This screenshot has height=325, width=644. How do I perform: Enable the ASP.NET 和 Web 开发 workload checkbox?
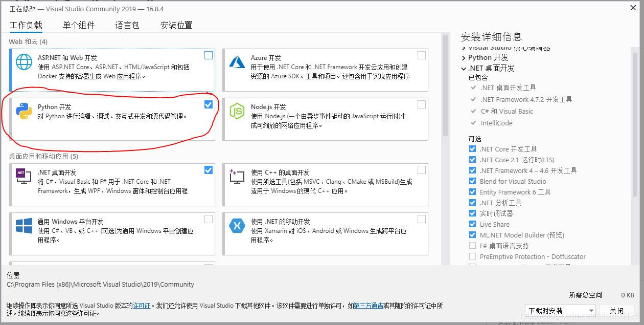[x=209, y=55]
